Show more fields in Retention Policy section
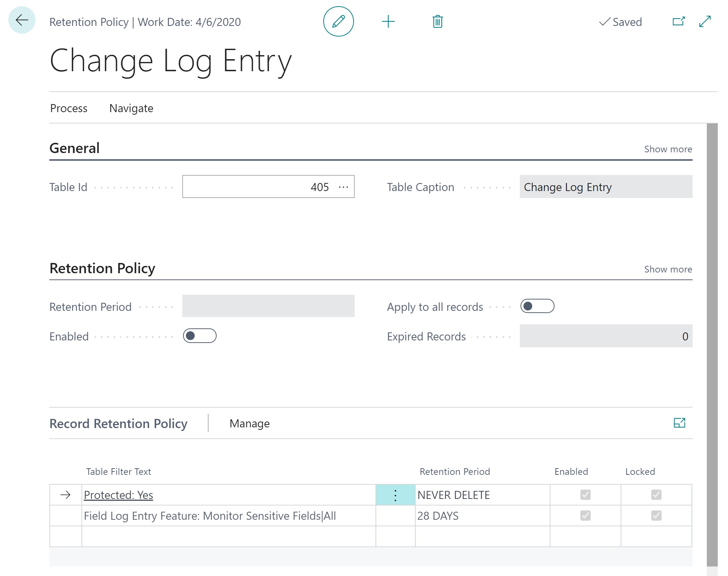Viewport: 728px width, 576px height. pyautogui.click(x=668, y=269)
